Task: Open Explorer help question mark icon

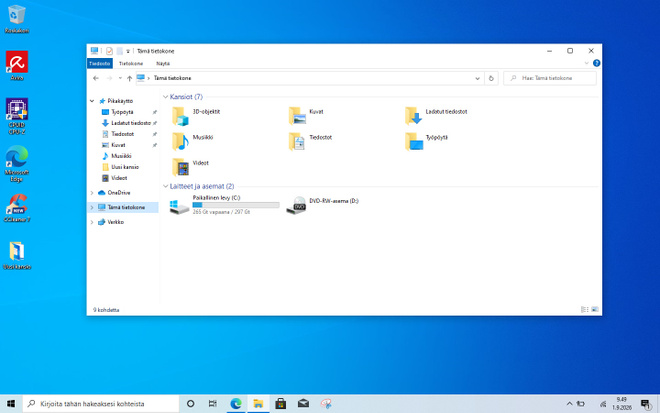Action: 596,63
